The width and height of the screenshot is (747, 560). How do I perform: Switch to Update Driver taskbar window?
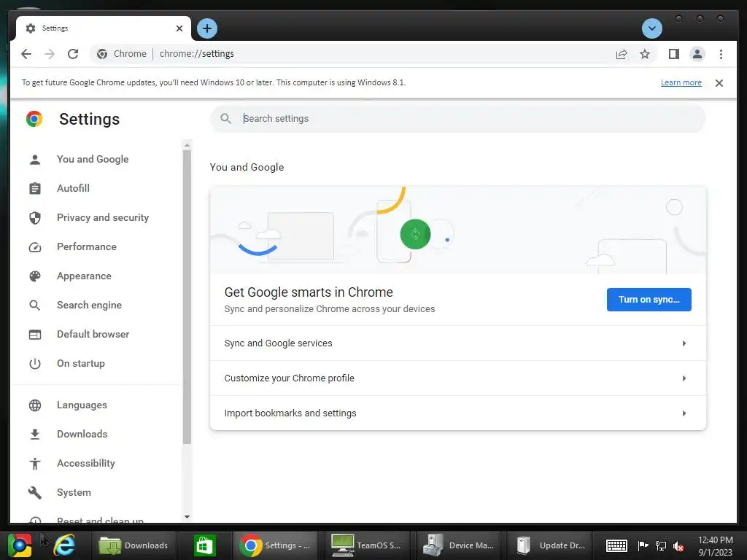click(551, 545)
